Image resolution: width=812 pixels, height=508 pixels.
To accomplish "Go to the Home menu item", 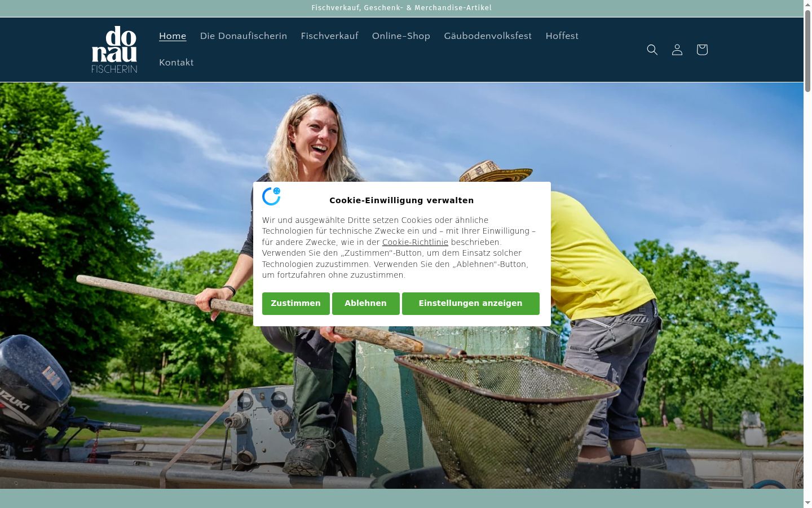I will tap(173, 36).
